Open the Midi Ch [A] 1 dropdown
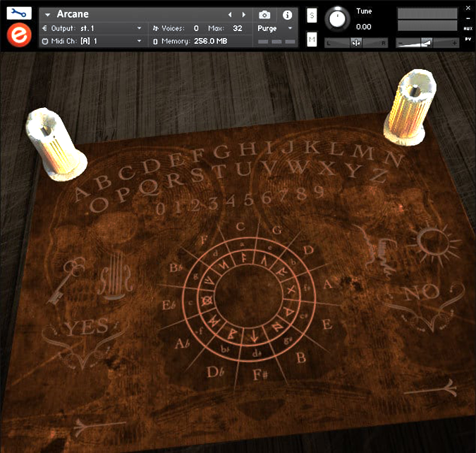 coord(139,41)
